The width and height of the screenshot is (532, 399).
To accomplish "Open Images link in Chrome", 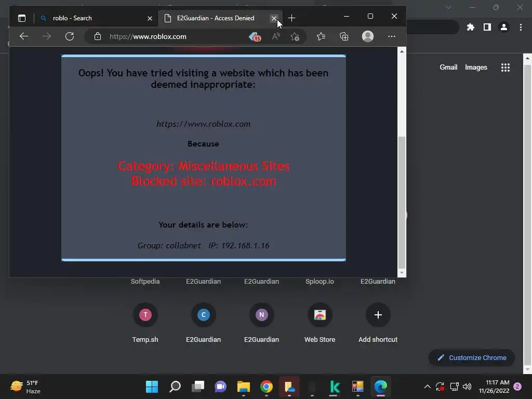I will click(476, 67).
